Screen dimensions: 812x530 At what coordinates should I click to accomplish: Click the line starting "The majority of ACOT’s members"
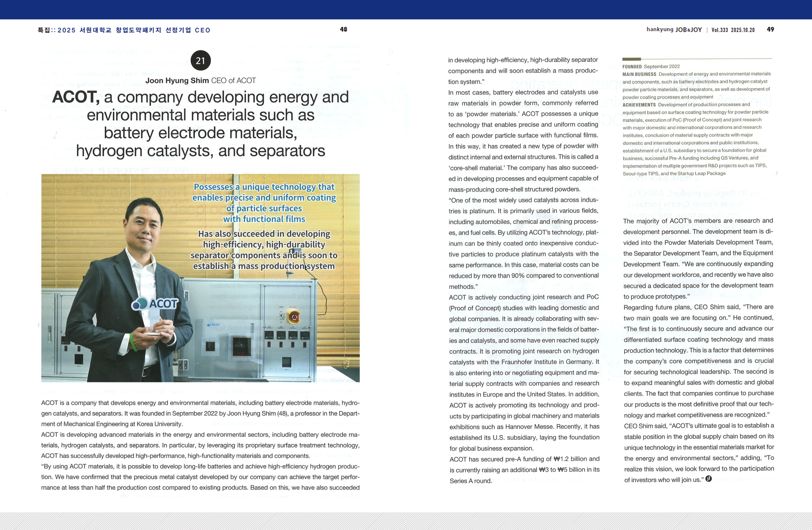pyautogui.click(x=698, y=221)
